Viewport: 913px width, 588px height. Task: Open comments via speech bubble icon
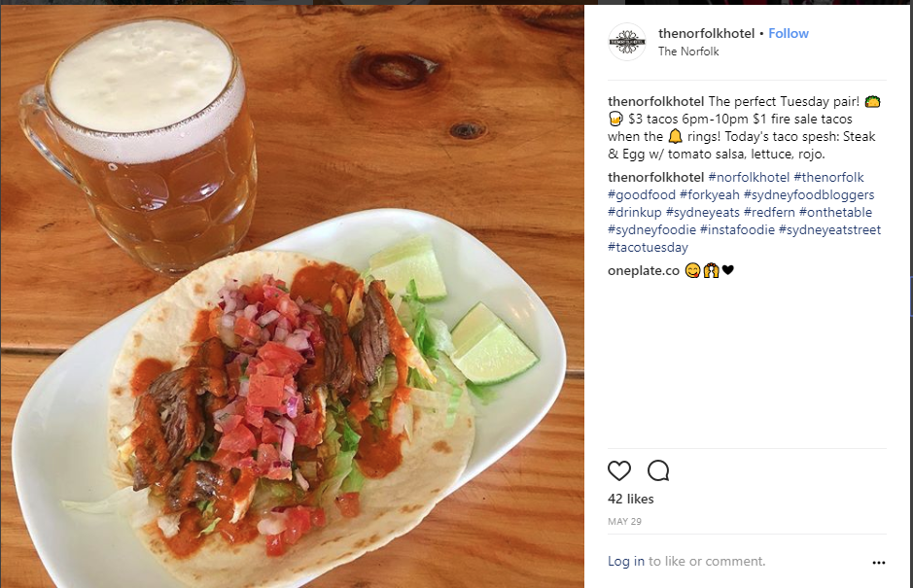click(x=658, y=470)
